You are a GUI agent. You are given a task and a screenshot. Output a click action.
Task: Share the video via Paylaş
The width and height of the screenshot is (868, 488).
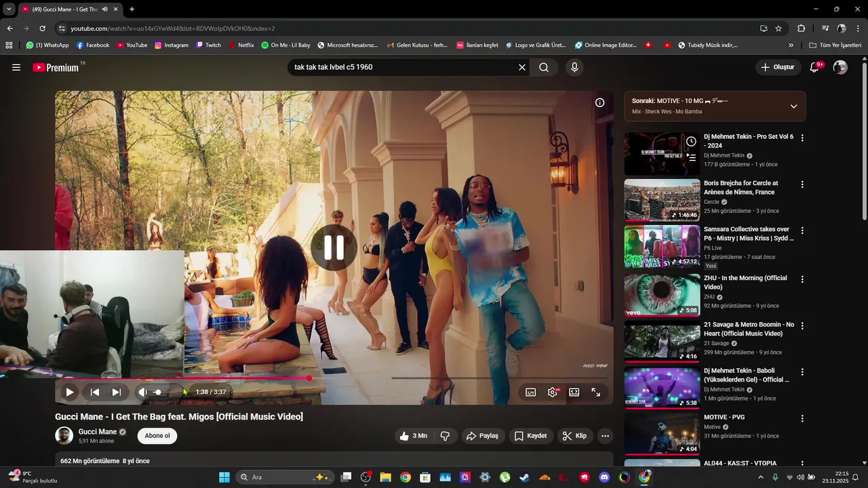482,436
